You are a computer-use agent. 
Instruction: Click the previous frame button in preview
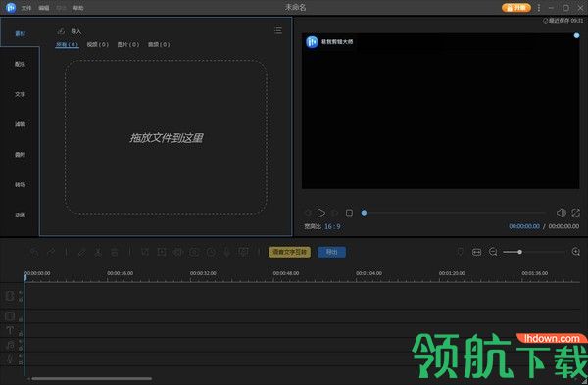click(308, 213)
